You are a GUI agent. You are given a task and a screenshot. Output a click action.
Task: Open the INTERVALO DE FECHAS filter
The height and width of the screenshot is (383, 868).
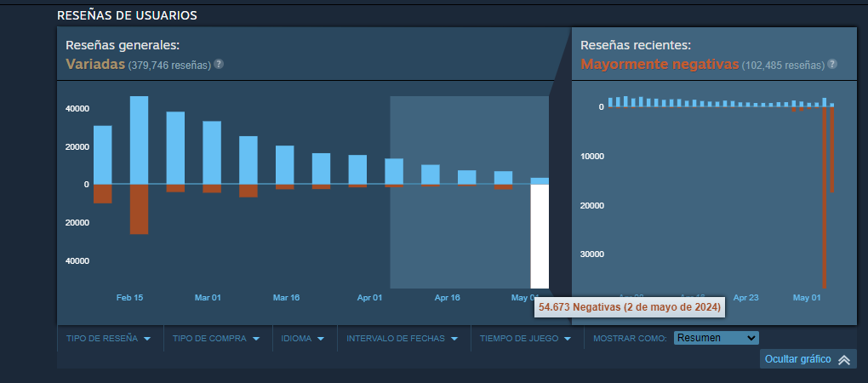(403, 338)
